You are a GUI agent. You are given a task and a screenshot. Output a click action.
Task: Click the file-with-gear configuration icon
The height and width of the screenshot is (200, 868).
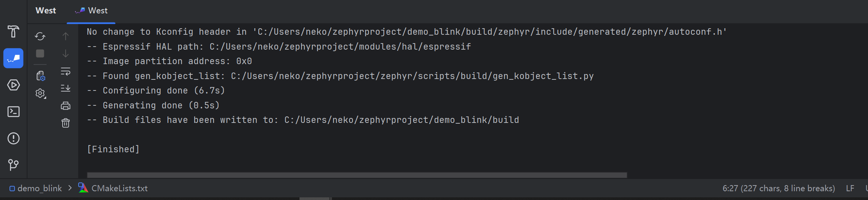40,76
